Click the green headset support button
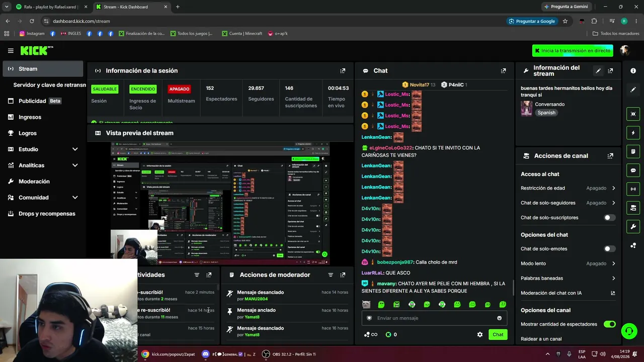644x362 pixels. pos(629,331)
